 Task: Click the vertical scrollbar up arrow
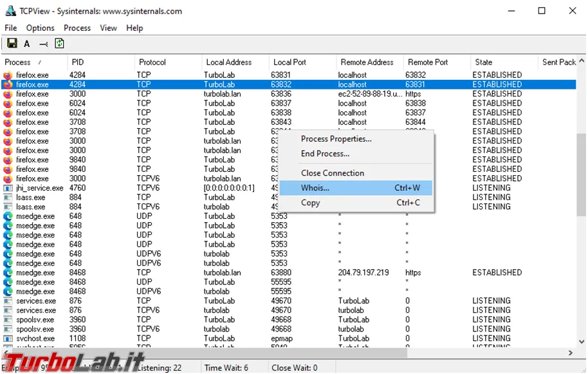point(582,61)
